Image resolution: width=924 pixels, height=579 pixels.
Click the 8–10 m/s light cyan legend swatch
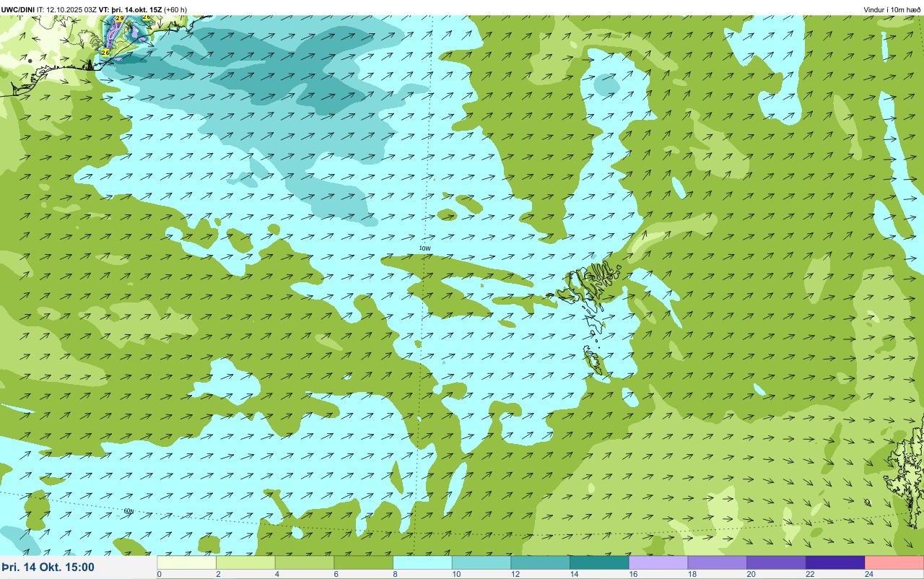tap(423, 562)
